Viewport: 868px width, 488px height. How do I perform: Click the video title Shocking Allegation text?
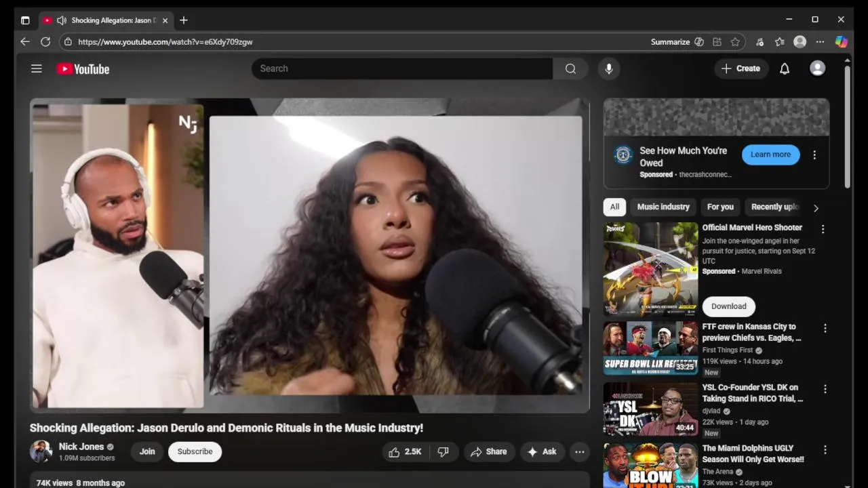[x=226, y=428]
